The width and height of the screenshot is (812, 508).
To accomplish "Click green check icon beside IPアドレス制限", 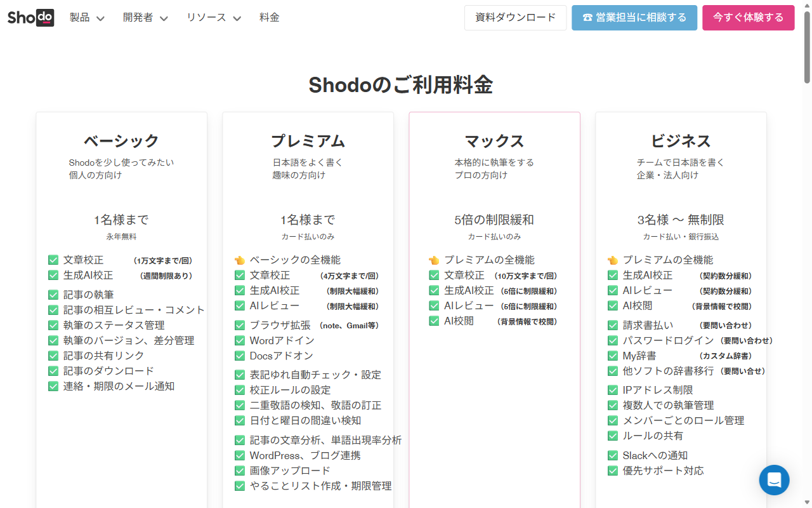I will 613,390.
